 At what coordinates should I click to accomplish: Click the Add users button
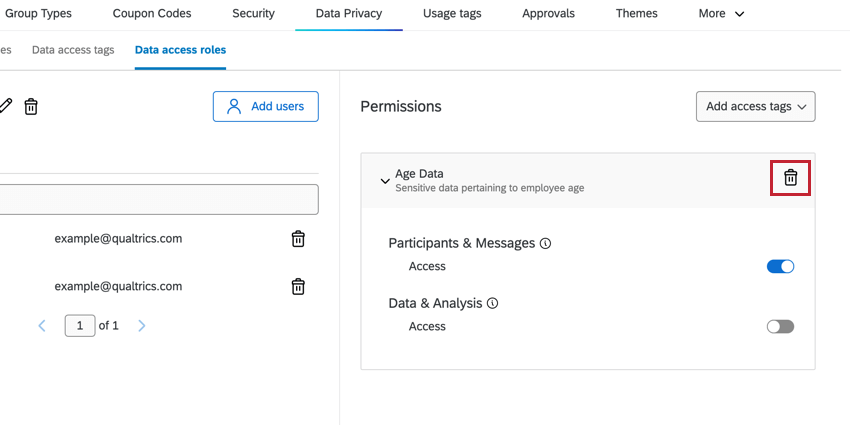[x=265, y=106]
